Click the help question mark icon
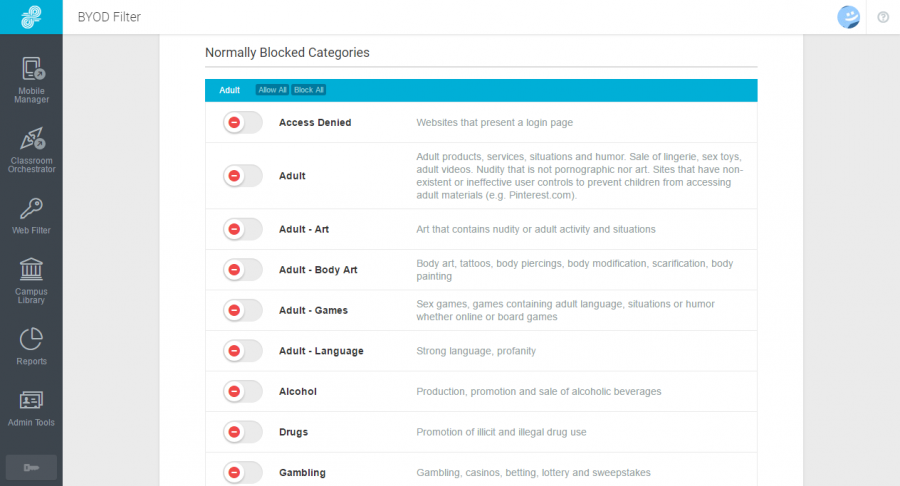Screen dimensions: 900x486 tap(883, 17)
